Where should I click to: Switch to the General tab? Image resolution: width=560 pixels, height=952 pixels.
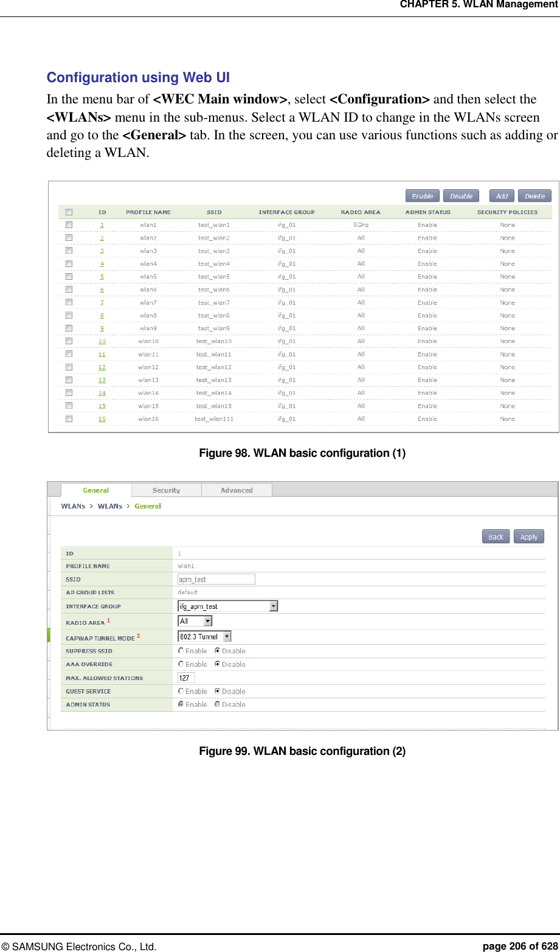coord(96,490)
